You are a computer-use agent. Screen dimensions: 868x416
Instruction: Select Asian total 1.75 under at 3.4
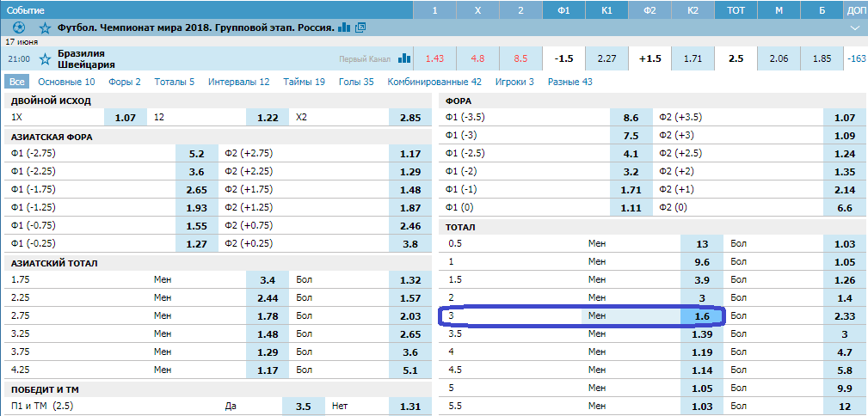268,280
